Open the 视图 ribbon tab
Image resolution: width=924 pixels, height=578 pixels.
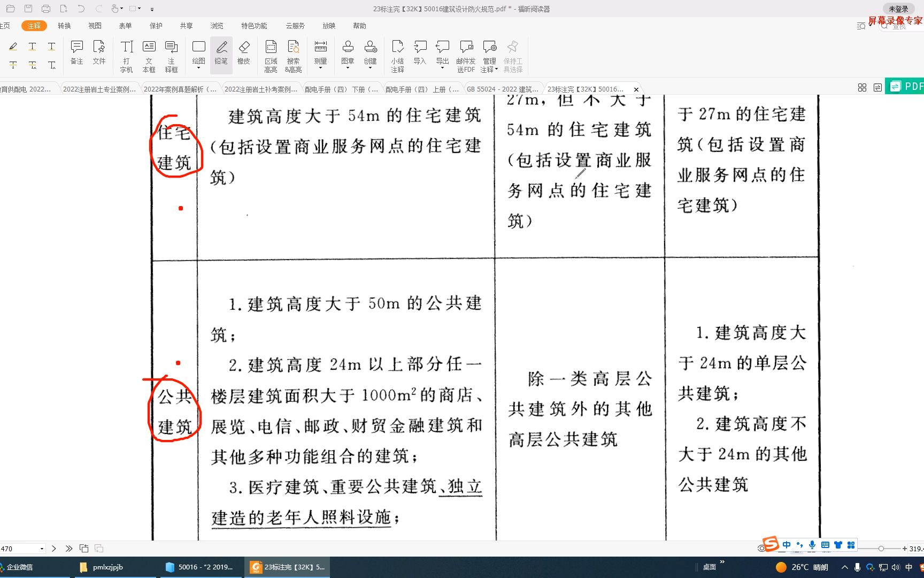pyautogui.click(x=95, y=26)
